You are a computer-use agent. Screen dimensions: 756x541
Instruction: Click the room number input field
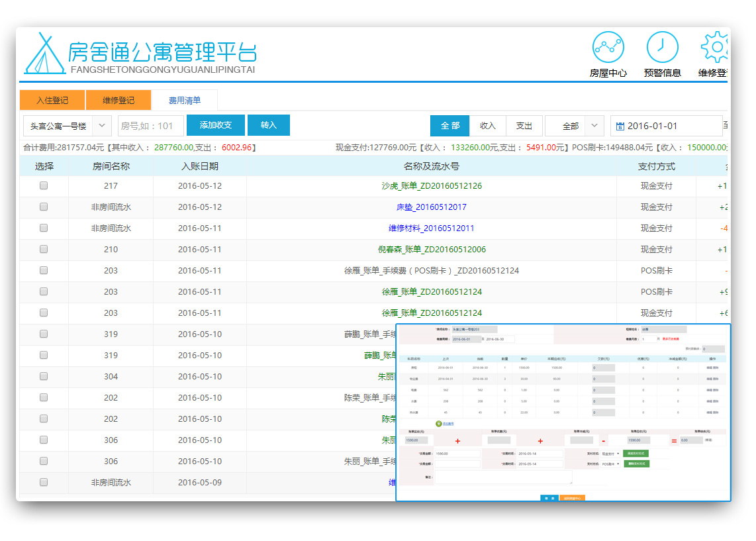pos(150,126)
